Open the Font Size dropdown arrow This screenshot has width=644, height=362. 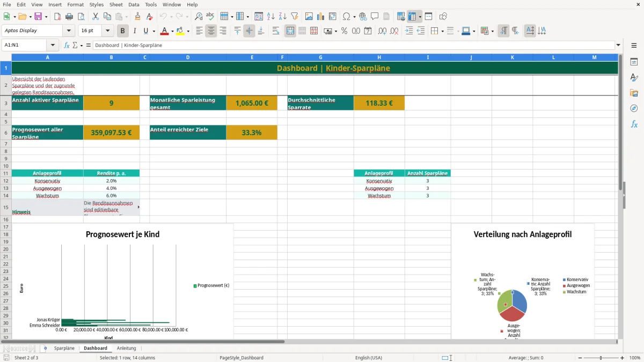click(x=108, y=31)
